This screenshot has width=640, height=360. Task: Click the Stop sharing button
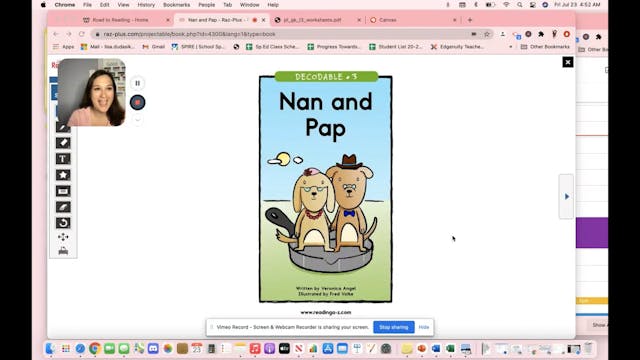pos(393,327)
